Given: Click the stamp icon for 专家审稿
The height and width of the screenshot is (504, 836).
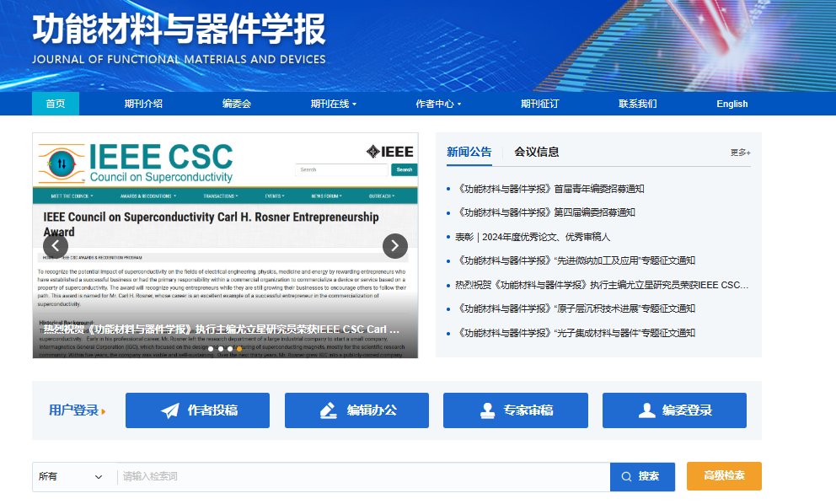Looking at the screenshot, I should coord(487,410).
